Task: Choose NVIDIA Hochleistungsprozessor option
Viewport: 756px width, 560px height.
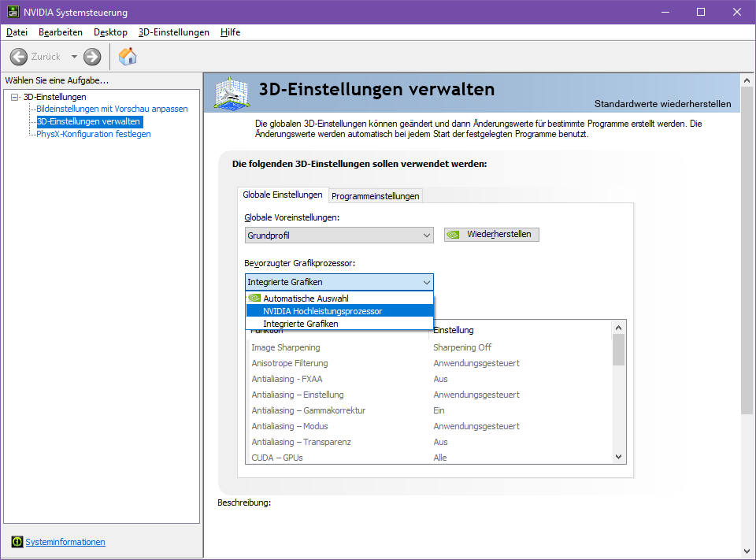Action: click(x=339, y=311)
